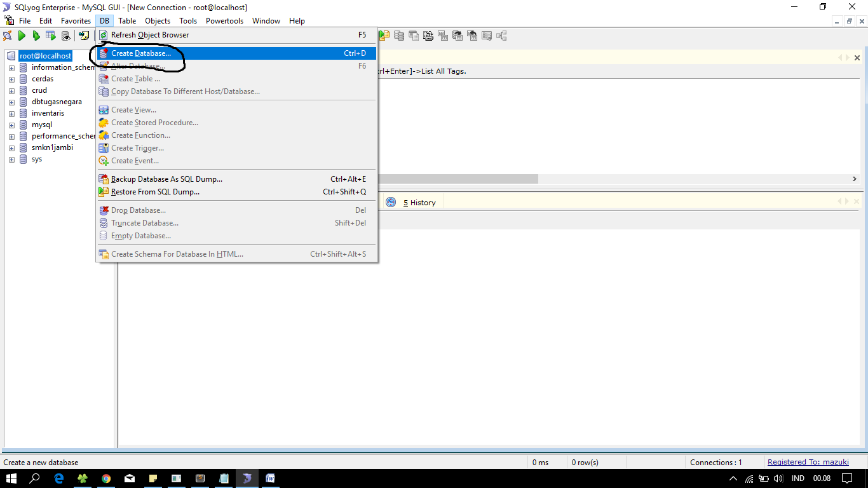Image resolution: width=868 pixels, height=488 pixels.
Task: Click the toolbar icon of two stacked database cylinders
Action: (x=399, y=36)
